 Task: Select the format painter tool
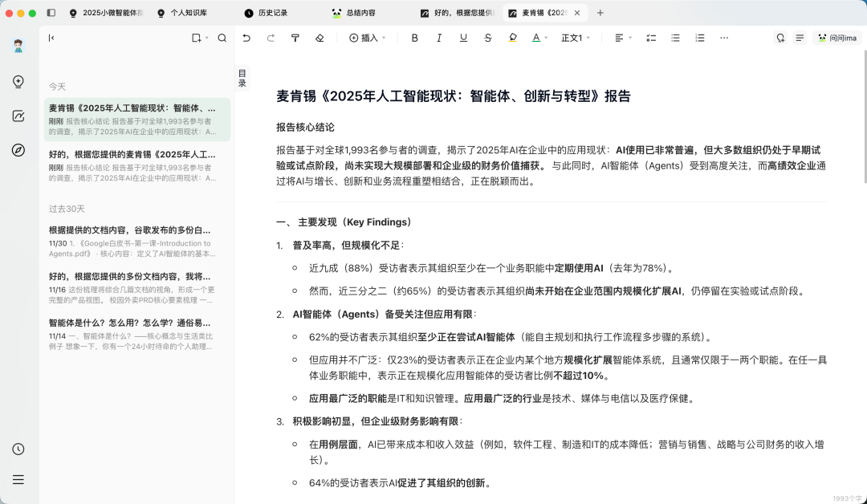pyautogui.click(x=295, y=38)
